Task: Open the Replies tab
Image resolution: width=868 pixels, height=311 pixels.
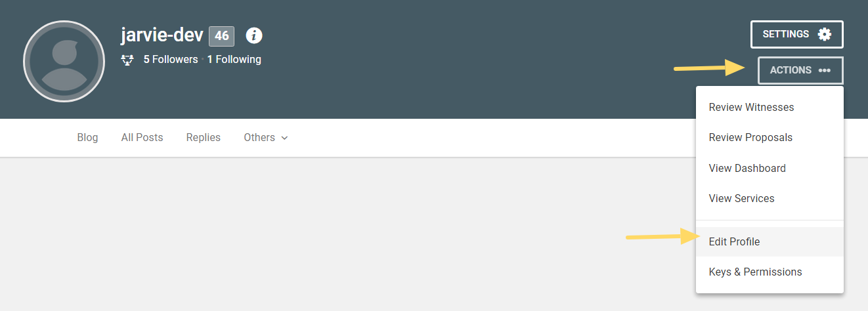Action: [204, 138]
